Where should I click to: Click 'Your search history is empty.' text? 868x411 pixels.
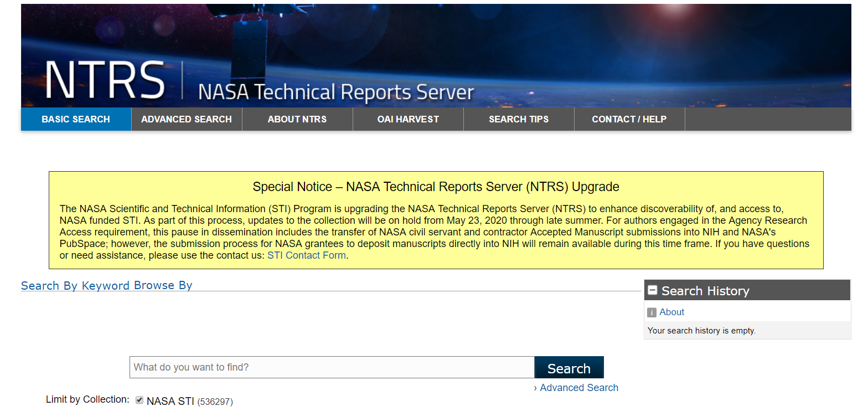tap(701, 331)
